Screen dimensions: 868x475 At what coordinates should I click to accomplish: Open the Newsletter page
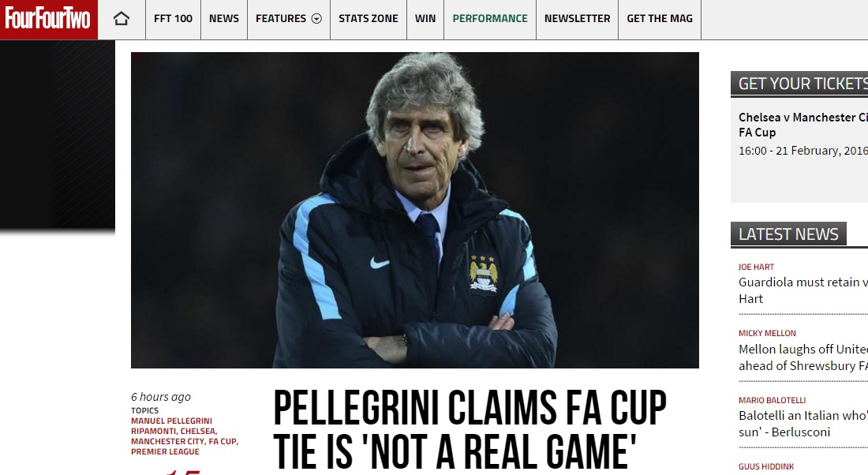(578, 19)
